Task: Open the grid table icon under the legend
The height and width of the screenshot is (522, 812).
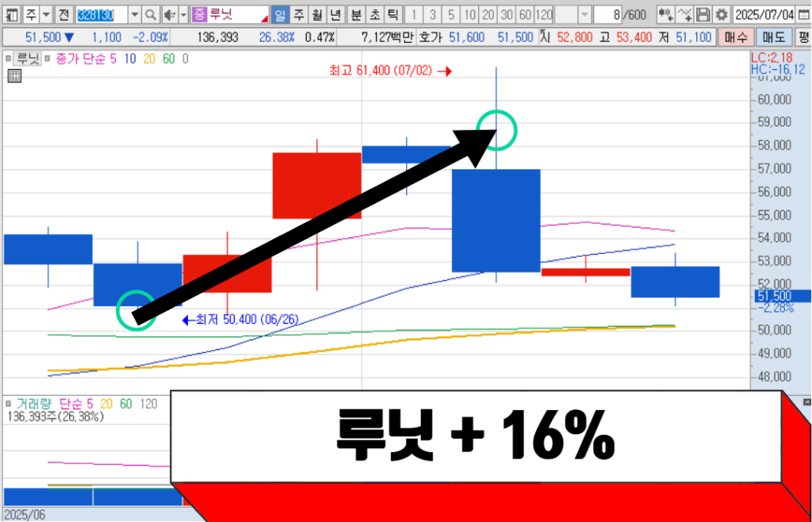Action: [14, 75]
